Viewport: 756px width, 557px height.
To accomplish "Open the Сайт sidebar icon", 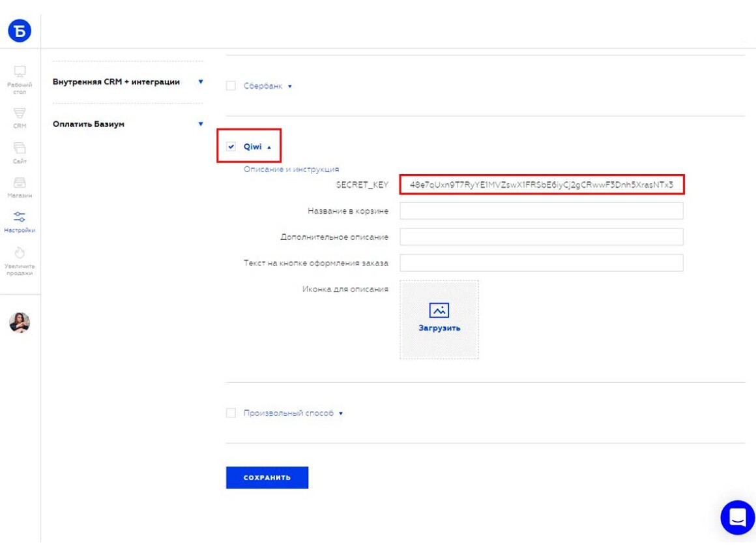I will (20, 147).
